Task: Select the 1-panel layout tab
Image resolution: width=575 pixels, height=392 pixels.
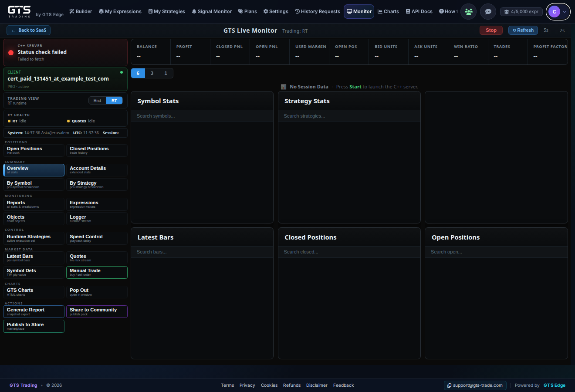Action: click(x=166, y=73)
